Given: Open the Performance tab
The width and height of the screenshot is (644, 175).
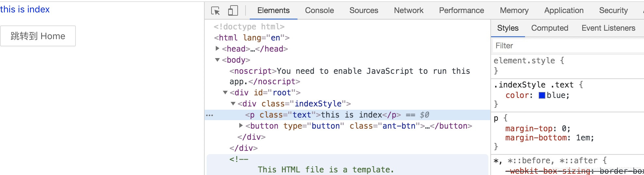Looking at the screenshot, I should click(x=461, y=10).
